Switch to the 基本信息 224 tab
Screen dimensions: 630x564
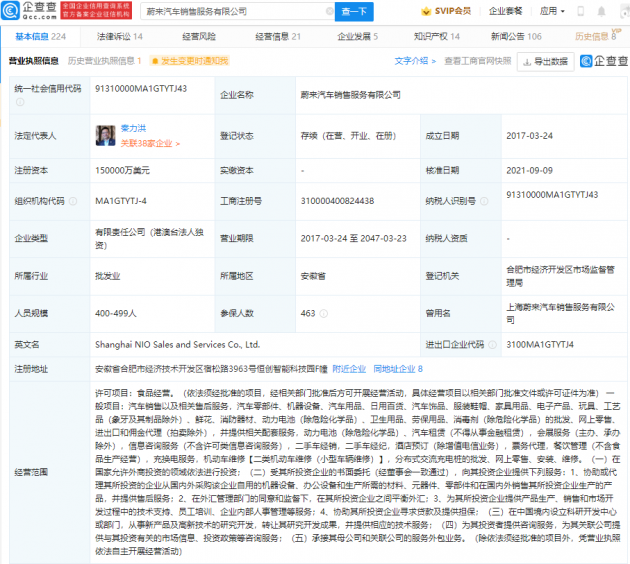point(41,37)
